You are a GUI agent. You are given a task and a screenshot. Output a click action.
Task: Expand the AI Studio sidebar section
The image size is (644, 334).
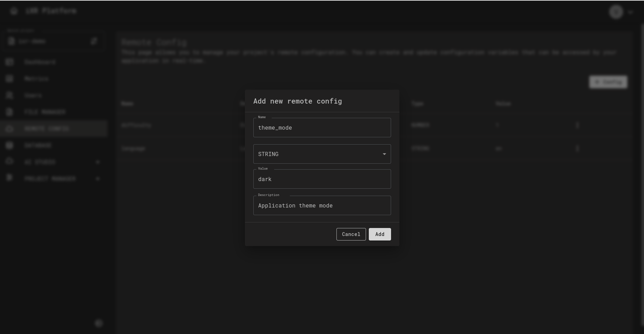[97, 162]
